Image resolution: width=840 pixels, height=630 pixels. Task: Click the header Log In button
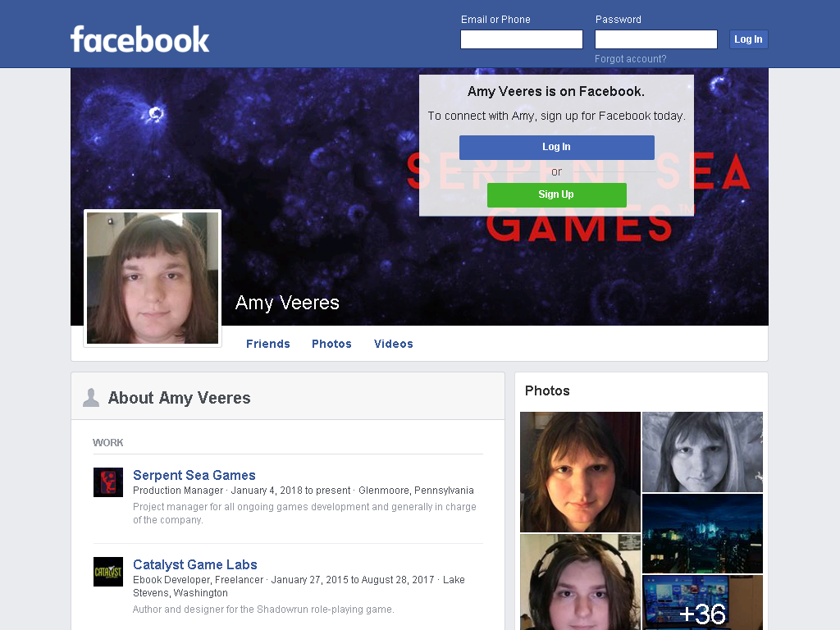[748, 39]
